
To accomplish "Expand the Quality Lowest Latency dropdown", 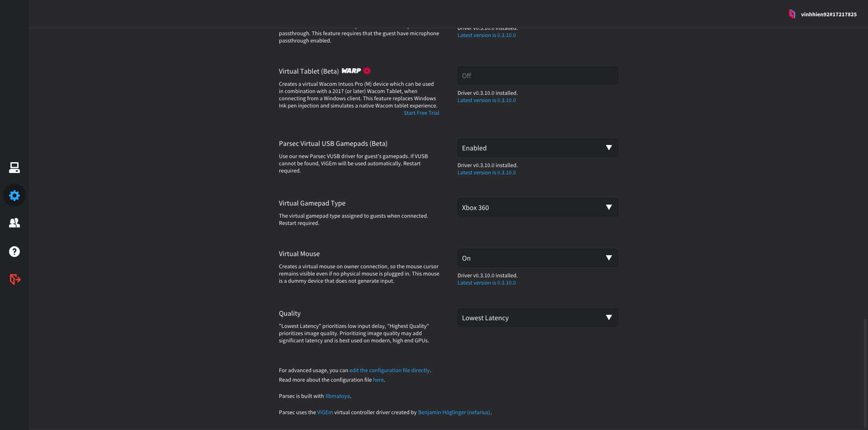I will 537,318.
